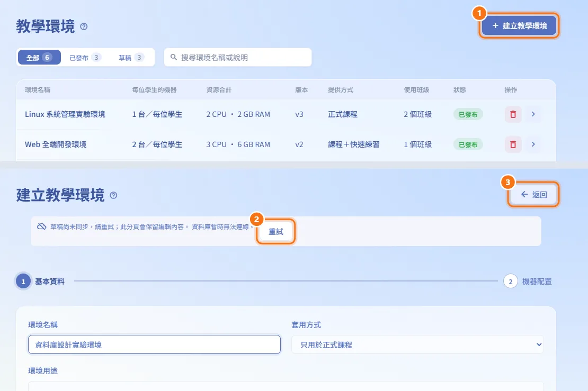588x391 pixels.
Task: Click the 建立教學環境 button
Action: coord(519,25)
